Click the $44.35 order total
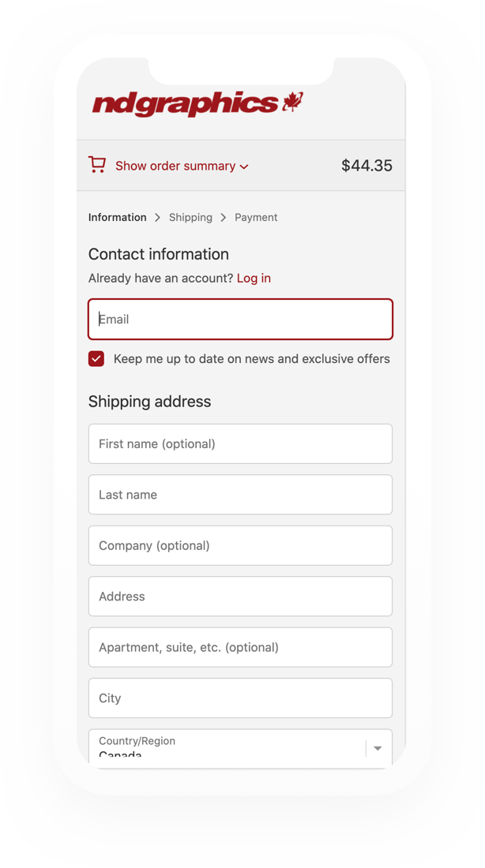 pyautogui.click(x=367, y=166)
